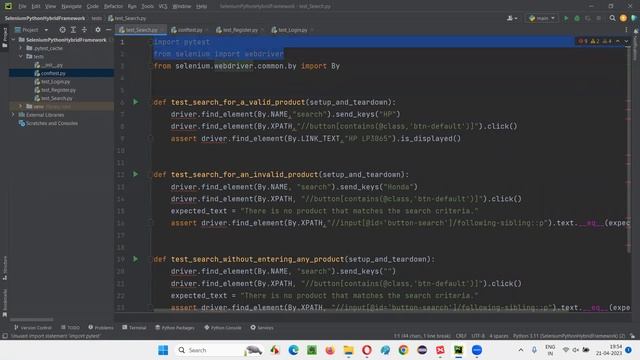Viewport: 640px width, 360px height.
Task: Go to next highlighted error arrow
Action: point(626,41)
